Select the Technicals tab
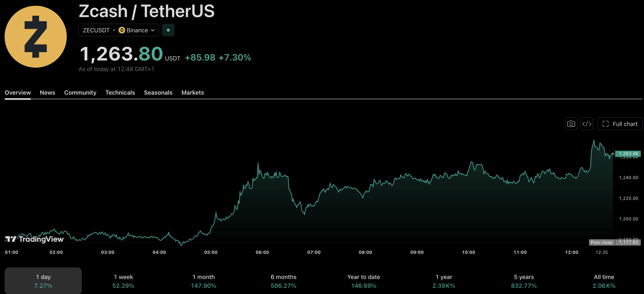 pos(120,92)
